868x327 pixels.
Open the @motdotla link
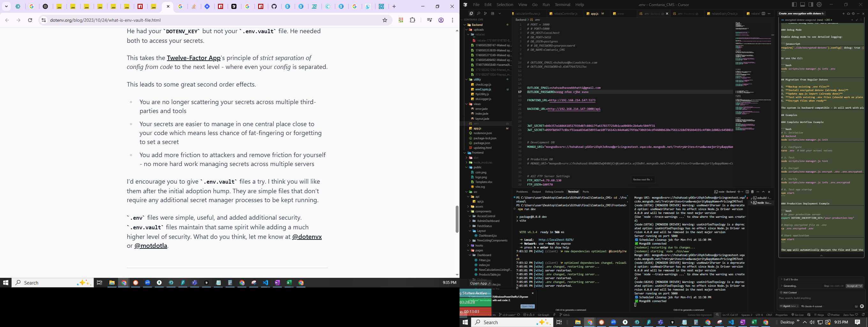pos(151,246)
